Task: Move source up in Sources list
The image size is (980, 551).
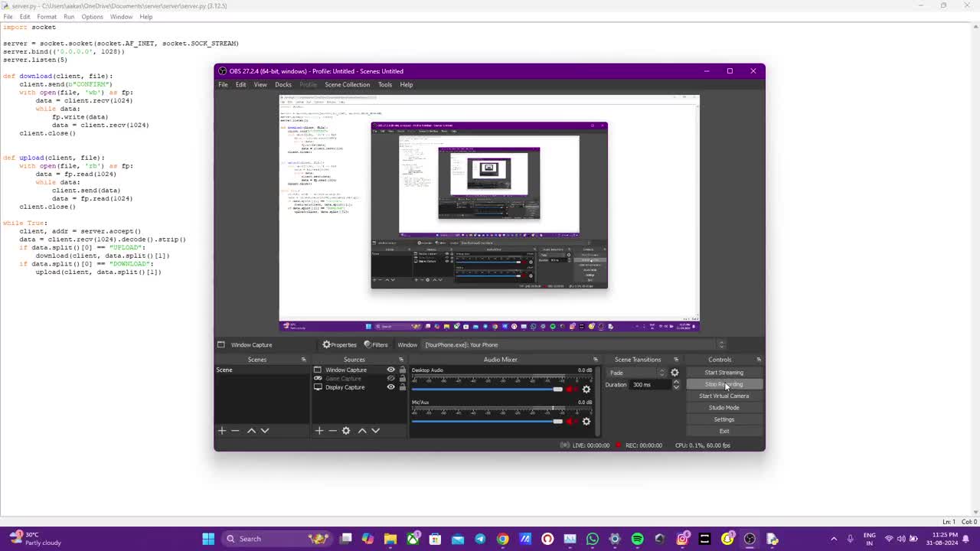Action: (x=362, y=431)
